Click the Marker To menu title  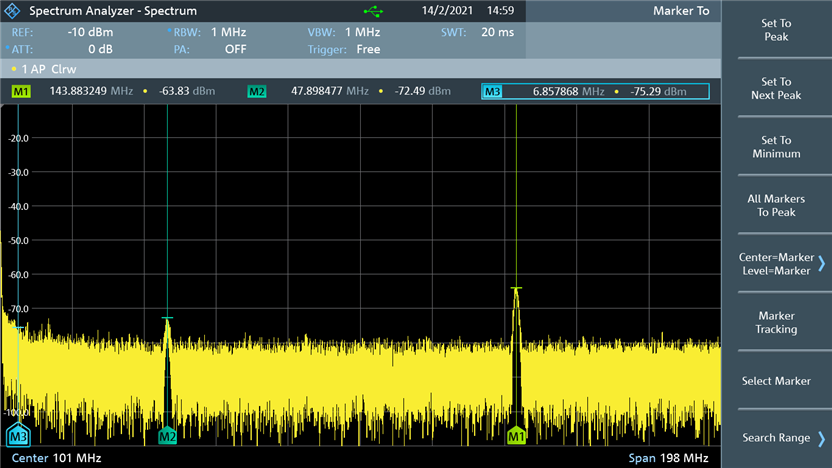click(681, 11)
